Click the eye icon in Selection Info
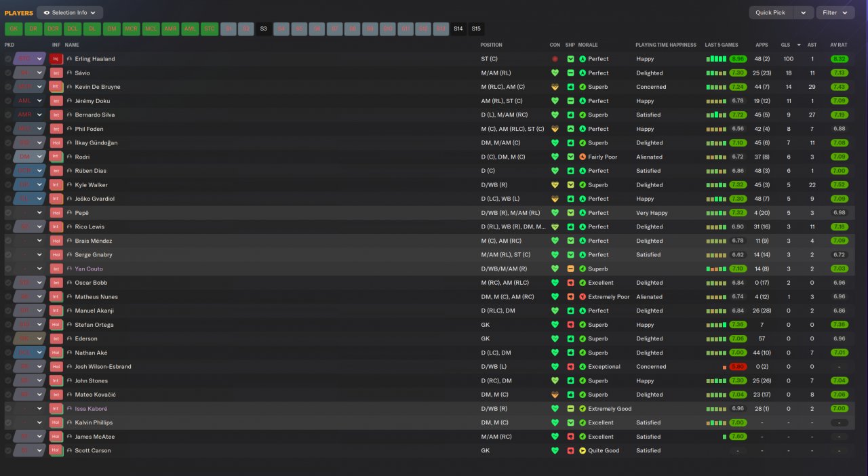Image resolution: width=868 pixels, height=476 pixels. 47,13
